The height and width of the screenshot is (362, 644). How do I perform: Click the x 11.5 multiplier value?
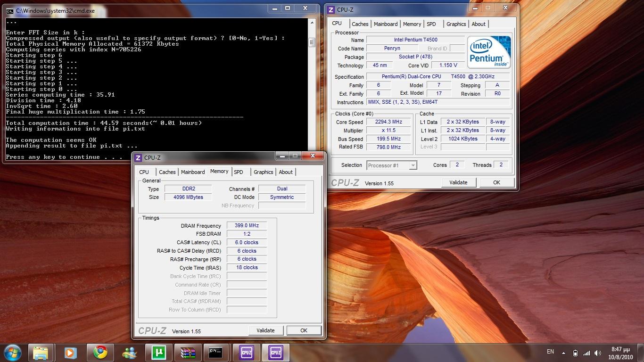388,130
